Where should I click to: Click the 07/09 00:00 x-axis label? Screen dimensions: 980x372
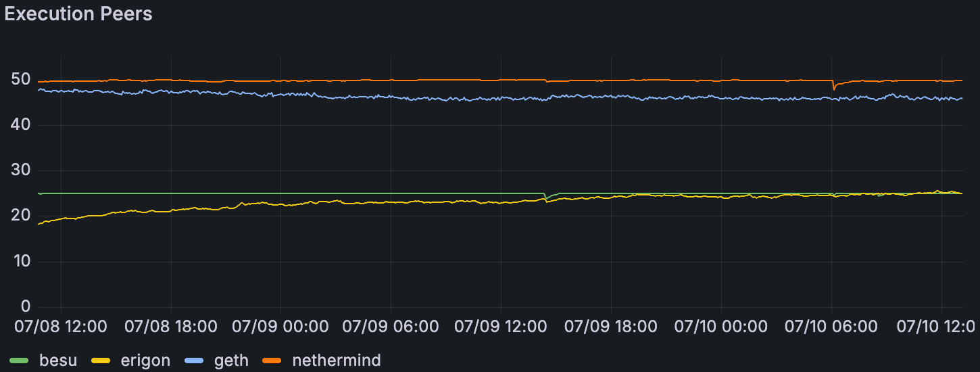pos(280,327)
